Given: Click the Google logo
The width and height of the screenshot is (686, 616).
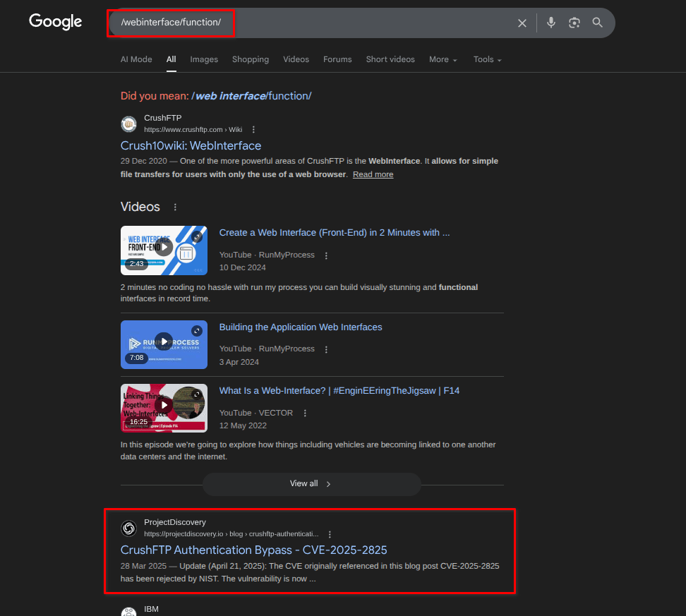Looking at the screenshot, I should (x=56, y=21).
